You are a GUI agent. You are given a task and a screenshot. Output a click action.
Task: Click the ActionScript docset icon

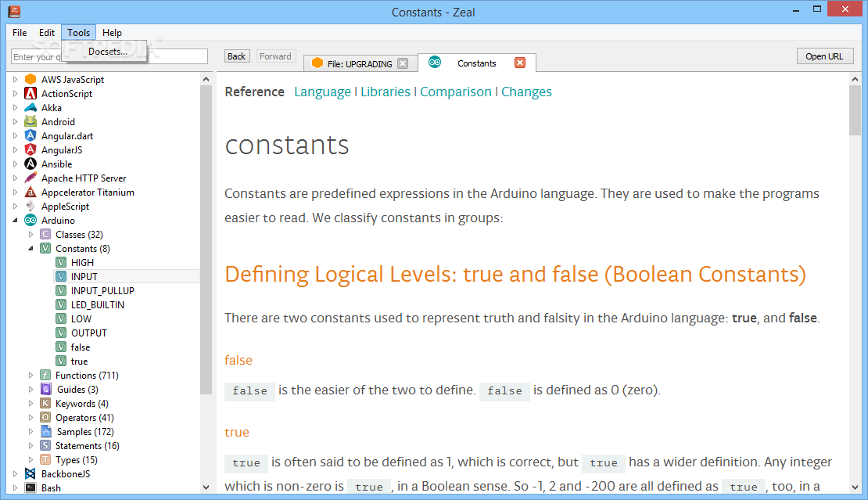30,94
